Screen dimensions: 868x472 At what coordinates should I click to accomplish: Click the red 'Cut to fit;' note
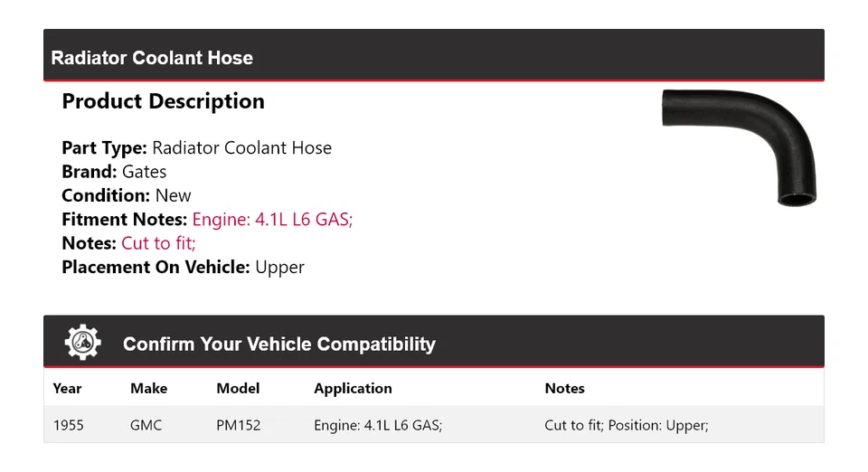(x=158, y=243)
